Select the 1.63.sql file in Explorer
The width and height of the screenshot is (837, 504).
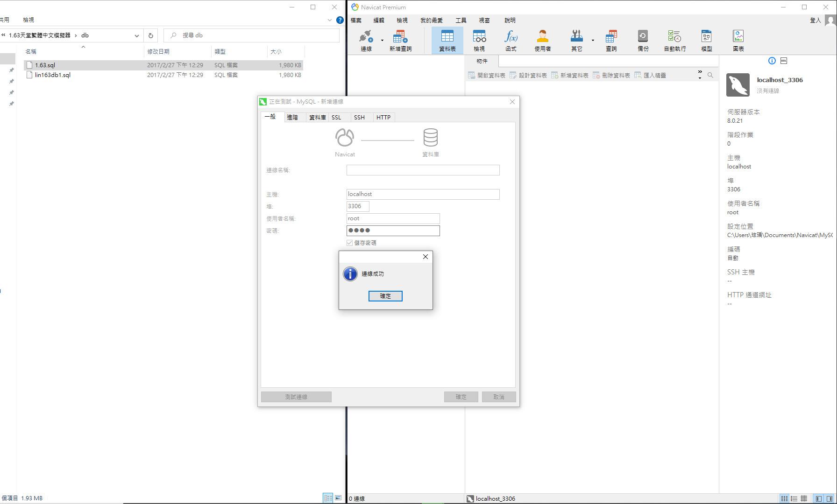(x=163, y=65)
